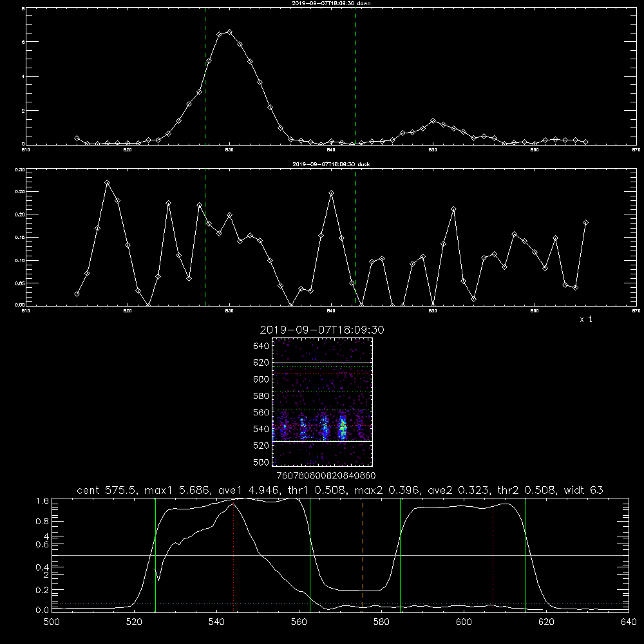
Task: Click the blue dotted horizontal line in bottom plot
Action: coord(340,603)
